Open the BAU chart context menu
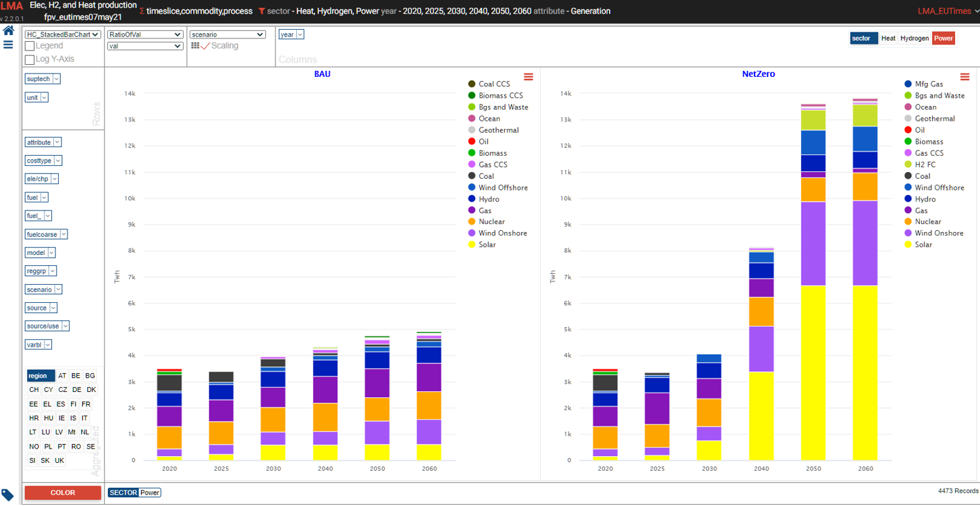 528,77
